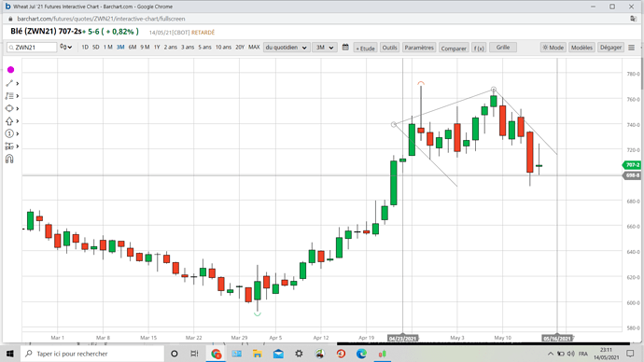Switch chart range to 2 ans
The height and width of the screenshot is (362, 644).
(171, 48)
